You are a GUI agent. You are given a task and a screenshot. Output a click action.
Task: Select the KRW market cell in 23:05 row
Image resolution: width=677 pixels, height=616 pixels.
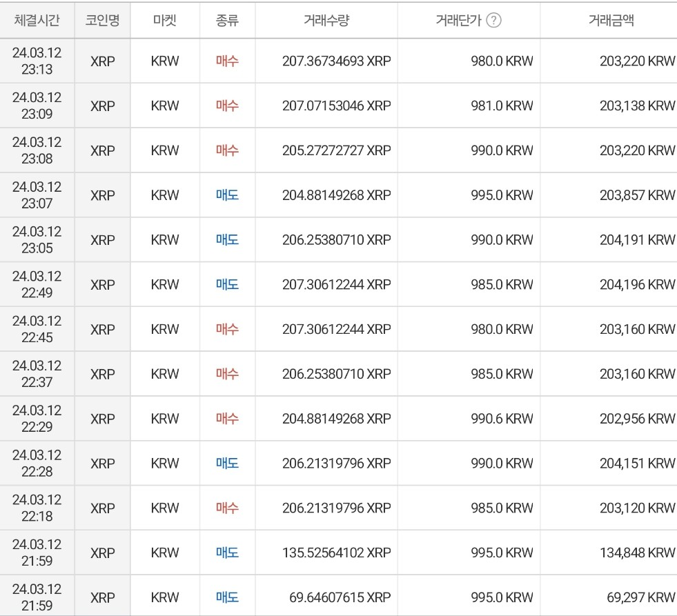(165, 239)
